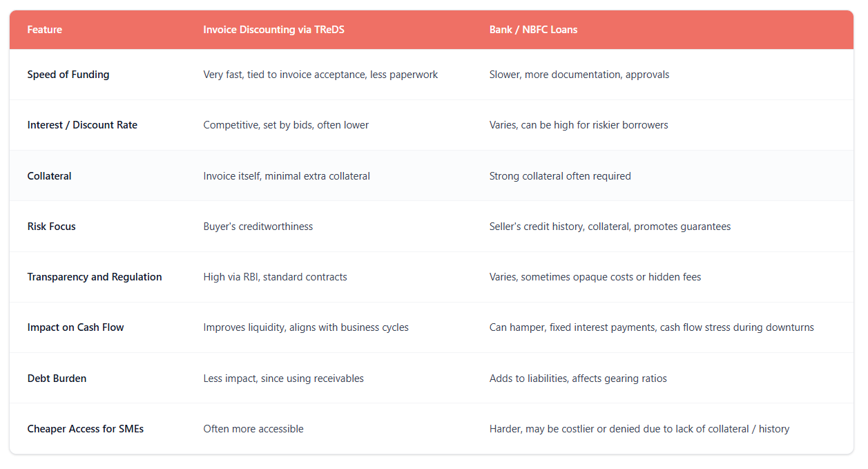Select the Collateral row label
Viewport: 868px width, 469px height.
click(x=49, y=176)
